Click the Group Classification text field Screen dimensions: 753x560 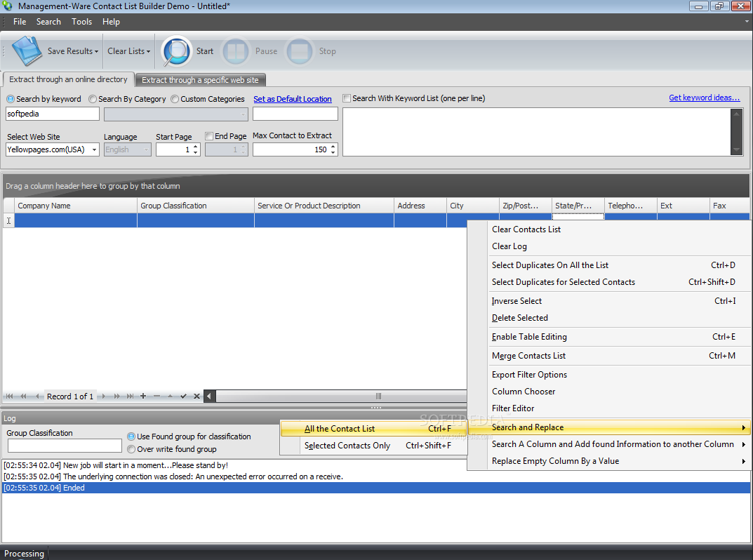[65, 446]
